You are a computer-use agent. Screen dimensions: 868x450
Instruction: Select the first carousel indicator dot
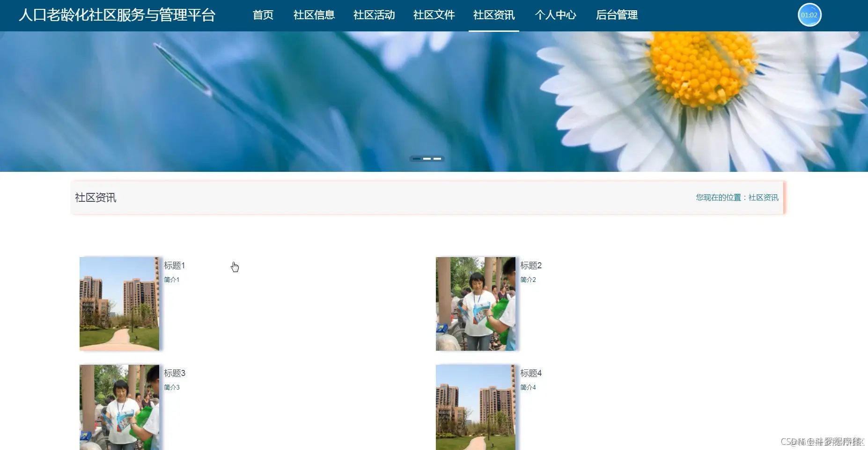point(417,159)
